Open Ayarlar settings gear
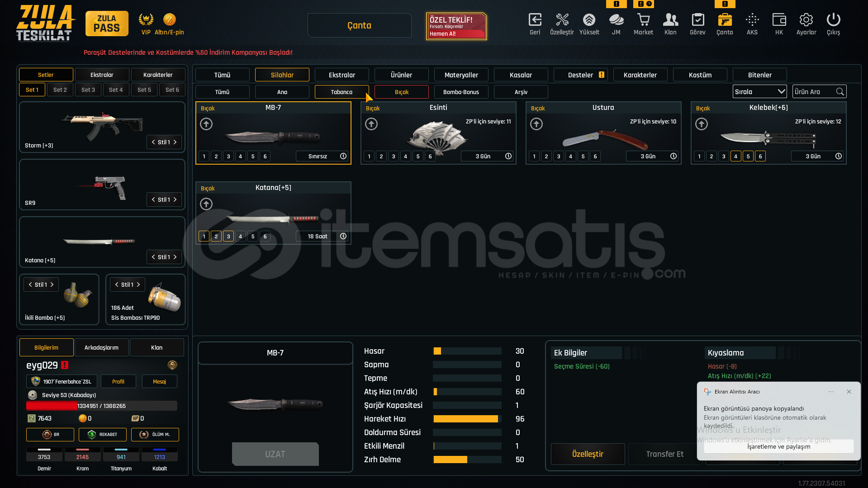Screen dimensions: 868x488 pyautogui.click(x=806, y=20)
